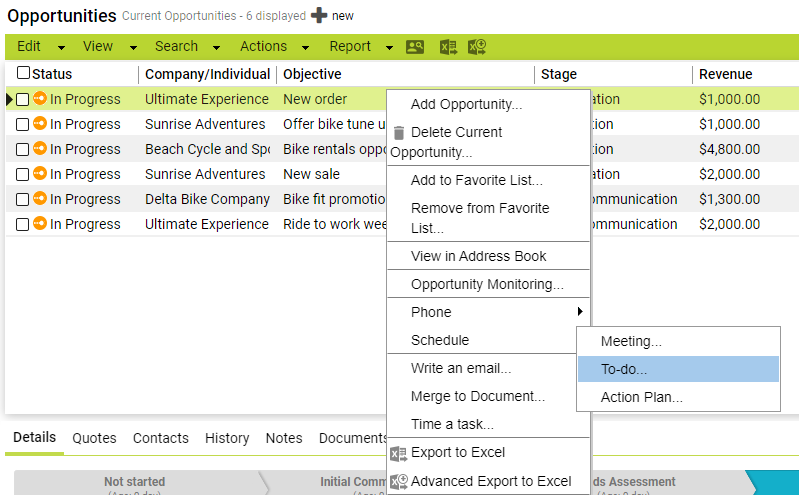Open the Report toolbar menu
This screenshot has width=799, height=495.
pos(350,46)
